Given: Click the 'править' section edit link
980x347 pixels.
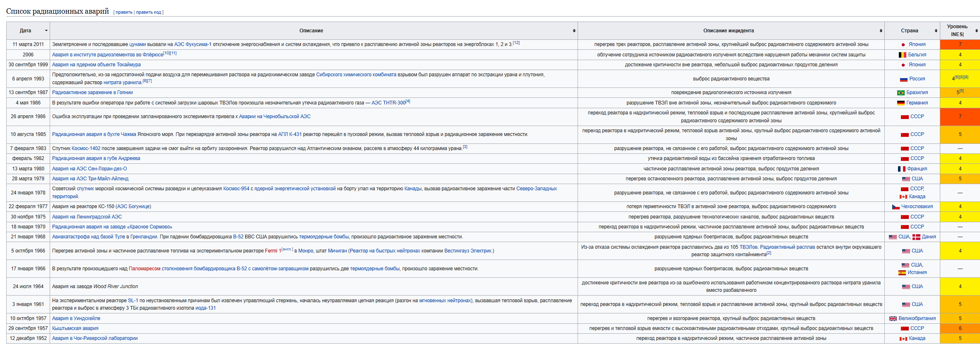Looking at the screenshot, I should coord(124,12).
